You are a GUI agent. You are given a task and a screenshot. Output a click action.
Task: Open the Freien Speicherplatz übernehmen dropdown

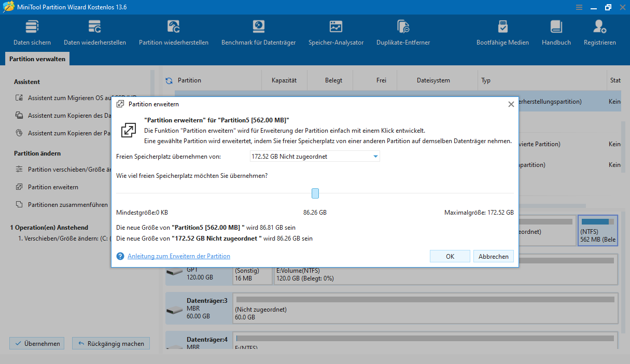(315, 156)
